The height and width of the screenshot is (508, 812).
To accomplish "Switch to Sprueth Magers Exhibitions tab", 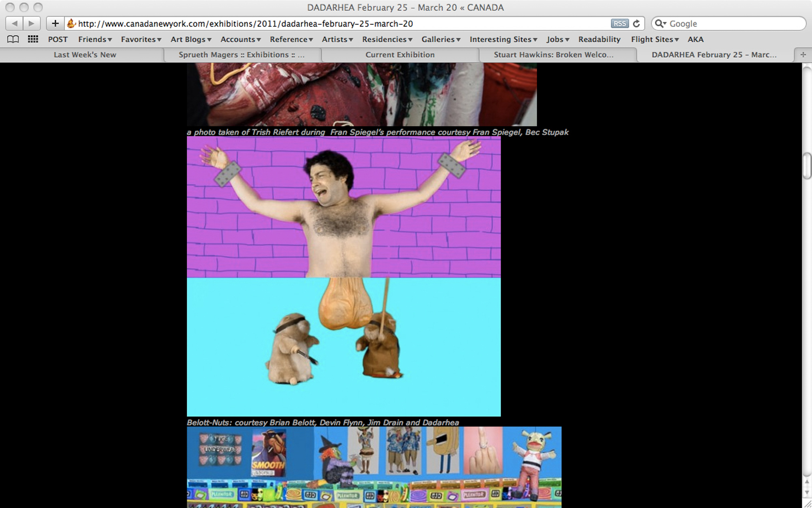I will point(242,55).
